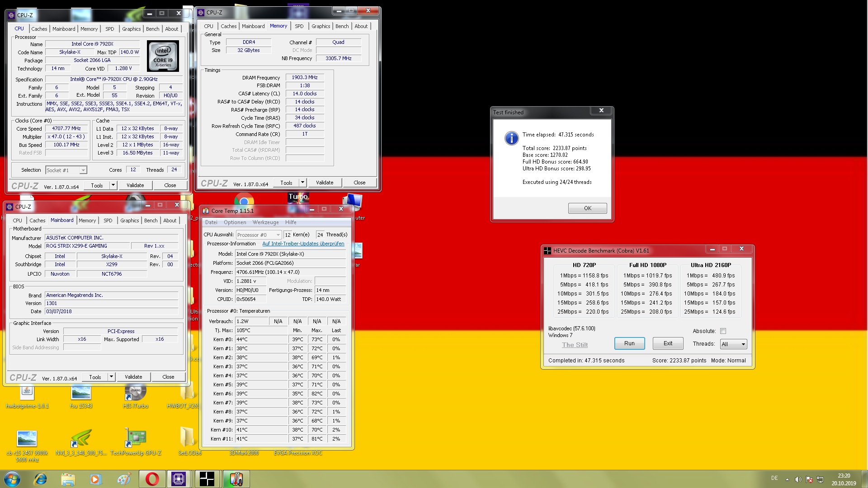Screen dimensions: 868x488
Task: Switch to Opera browser in the taskbar
Action: 152,479
